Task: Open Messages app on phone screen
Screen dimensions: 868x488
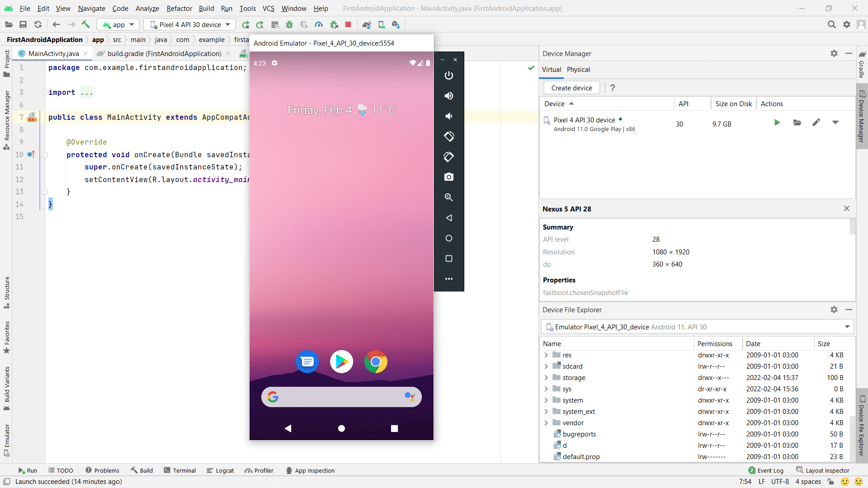Action: [307, 361]
